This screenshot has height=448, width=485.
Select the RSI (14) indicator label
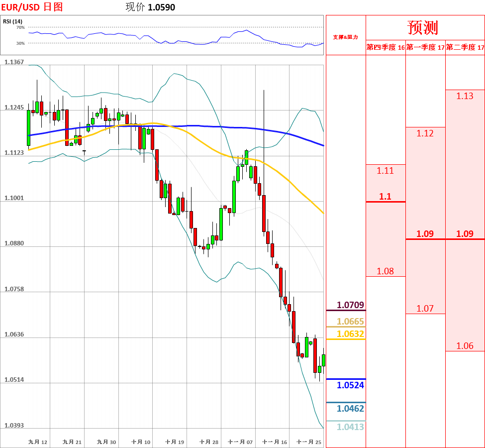click(x=12, y=21)
